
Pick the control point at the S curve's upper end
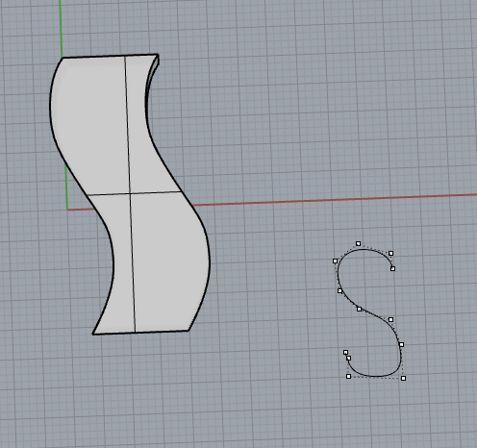point(392,269)
